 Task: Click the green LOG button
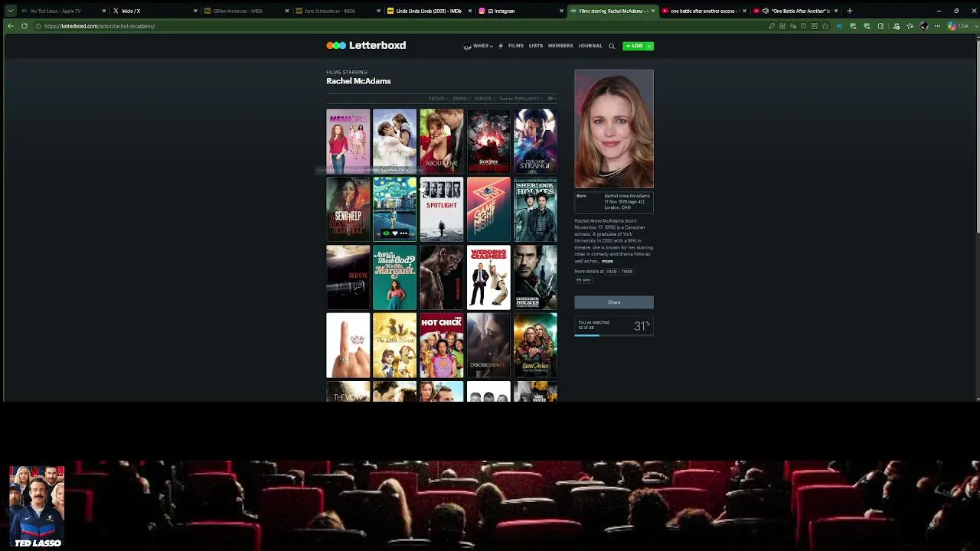point(634,46)
